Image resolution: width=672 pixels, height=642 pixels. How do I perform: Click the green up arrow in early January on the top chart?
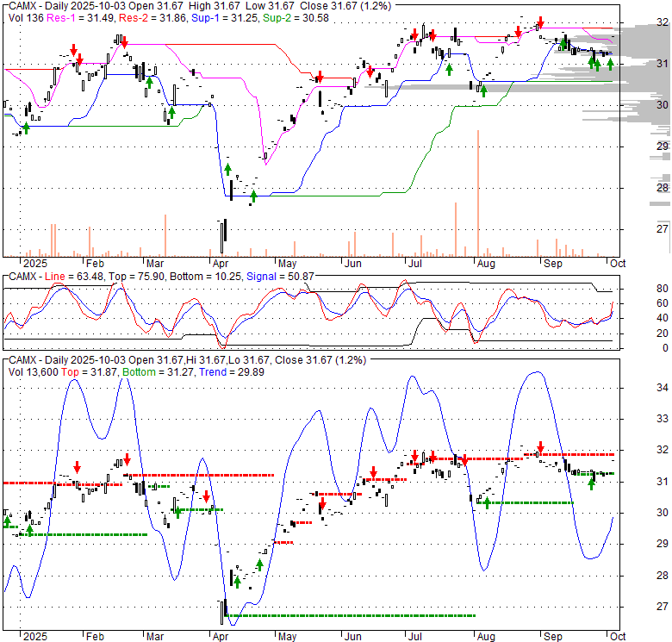(x=26, y=128)
